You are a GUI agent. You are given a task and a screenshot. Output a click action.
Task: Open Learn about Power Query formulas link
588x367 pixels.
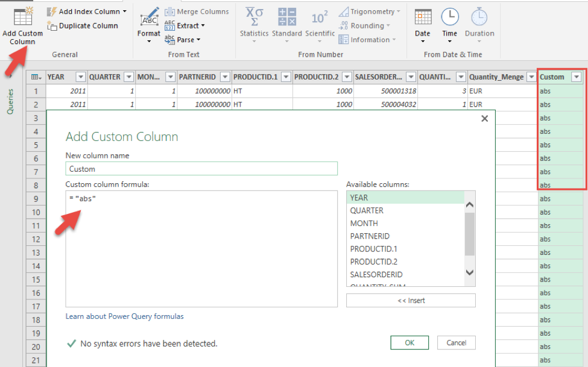pos(124,316)
